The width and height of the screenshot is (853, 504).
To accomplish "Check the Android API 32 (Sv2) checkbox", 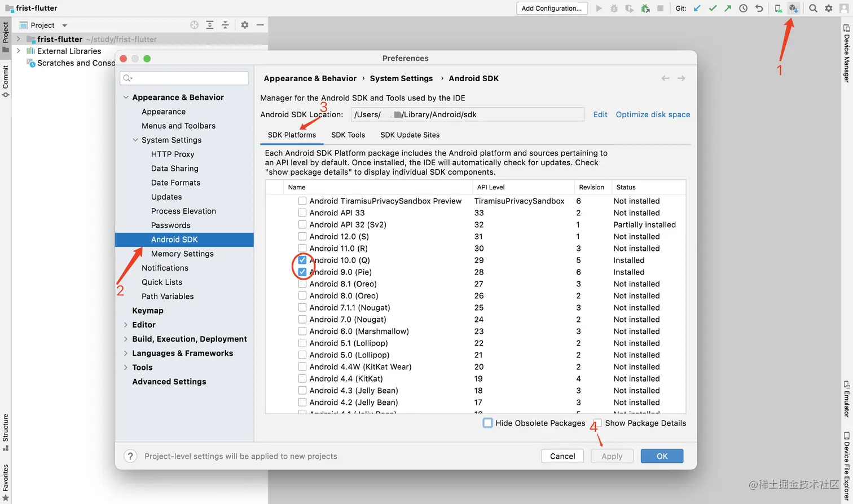I will pos(302,224).
